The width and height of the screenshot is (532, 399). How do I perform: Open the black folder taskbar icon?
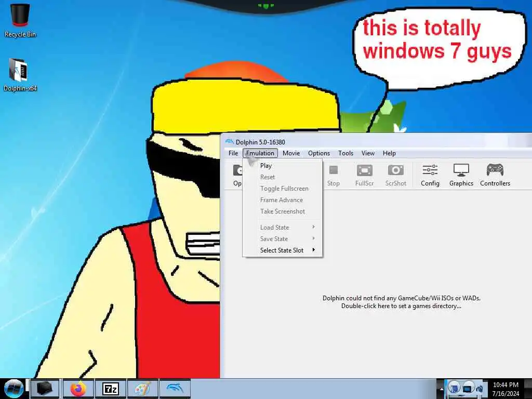(45, 389)
